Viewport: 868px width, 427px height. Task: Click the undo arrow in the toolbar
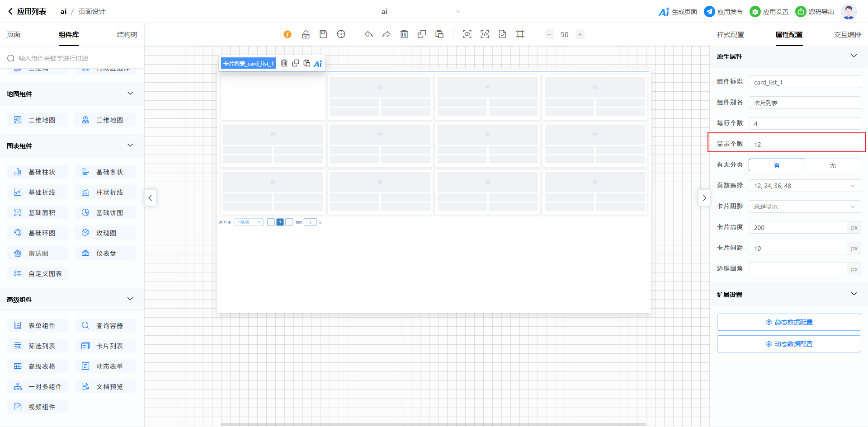click(369, 34)
